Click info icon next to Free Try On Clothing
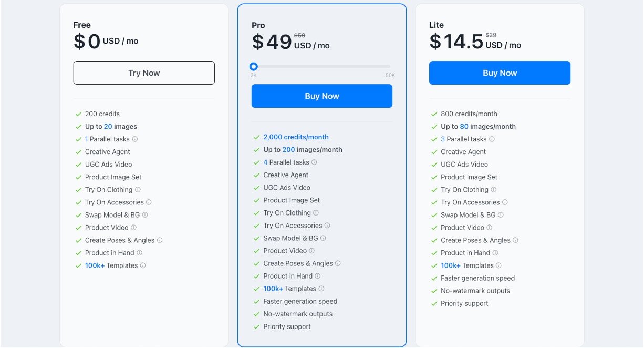This screenshot has height=348, width=644. coord(138,190)
